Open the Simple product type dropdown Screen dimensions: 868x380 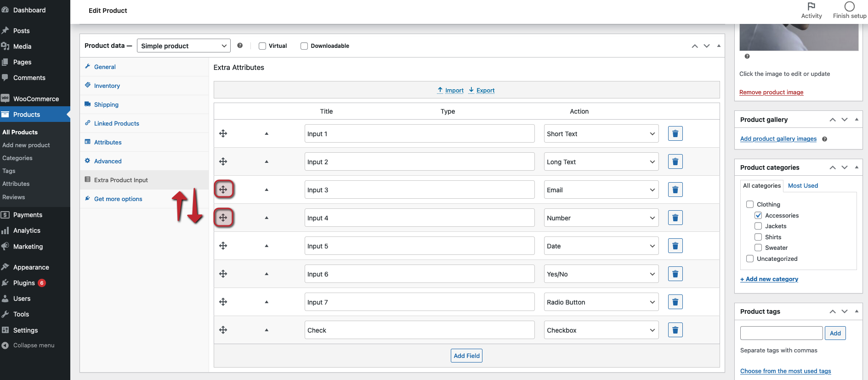click(x=183, y=46)
